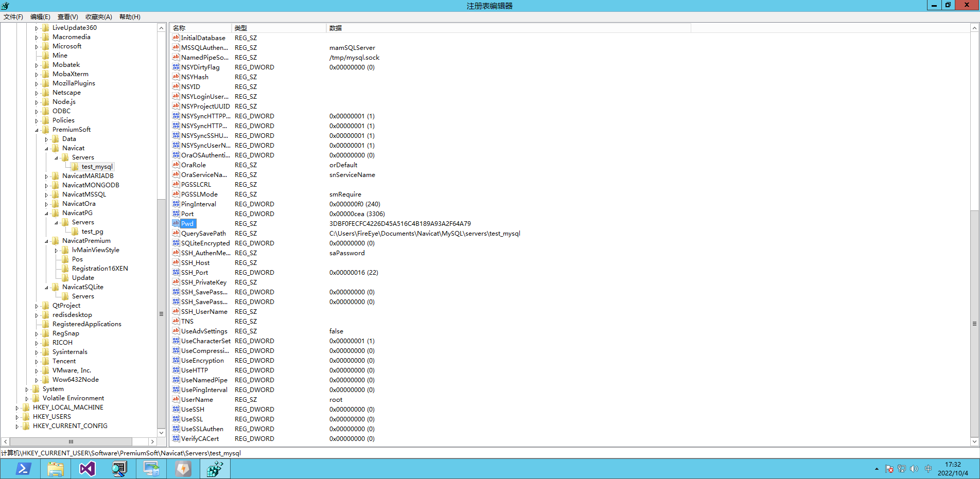Screen dimensions: 980x479
Task: Show hidden tray icons arrow
Action: (x=877, y=469)
